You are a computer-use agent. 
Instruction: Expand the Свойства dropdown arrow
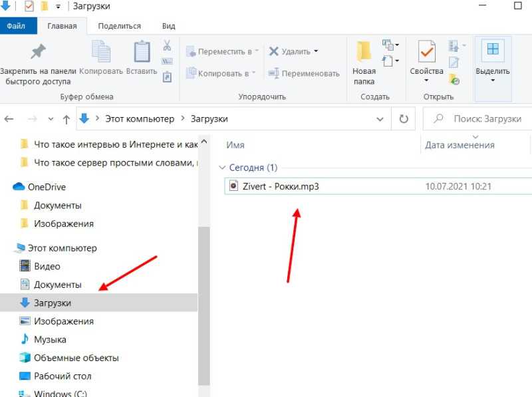point(426,80)
